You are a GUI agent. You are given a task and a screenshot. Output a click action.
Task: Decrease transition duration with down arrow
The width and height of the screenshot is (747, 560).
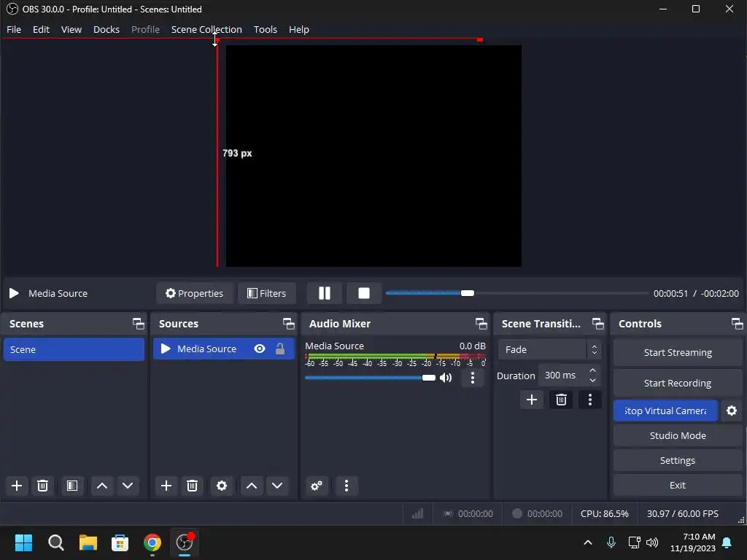coord(592,380)
